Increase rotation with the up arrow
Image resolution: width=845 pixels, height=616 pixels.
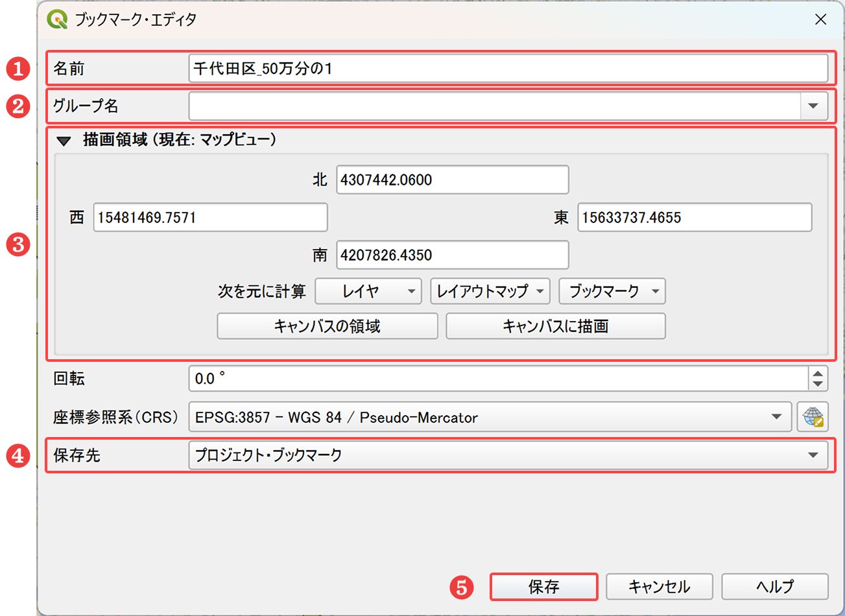pos(818,373)
